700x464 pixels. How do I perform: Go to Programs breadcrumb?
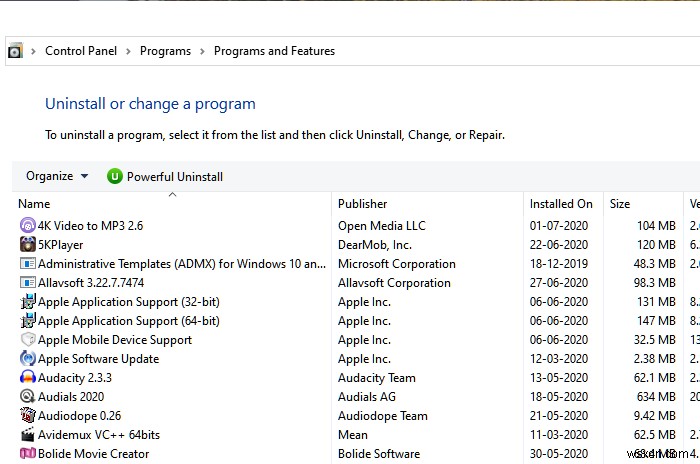tap(165, 51)
